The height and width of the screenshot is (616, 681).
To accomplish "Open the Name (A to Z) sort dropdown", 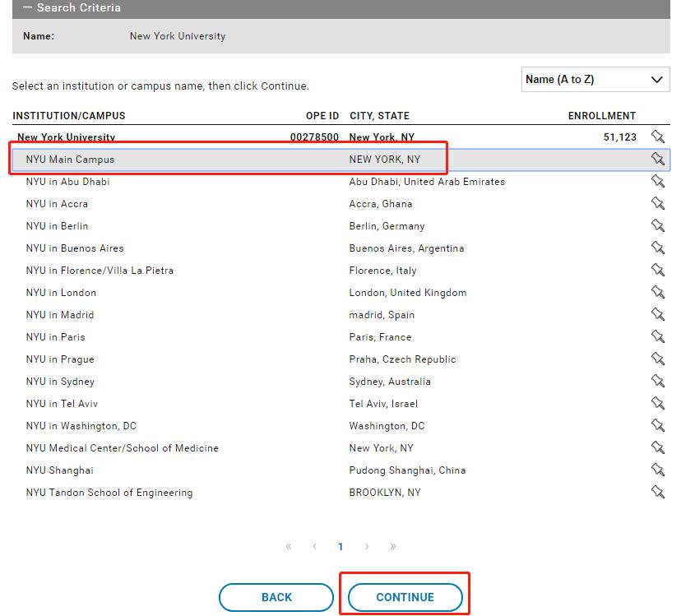I will [x=595, y=80].
